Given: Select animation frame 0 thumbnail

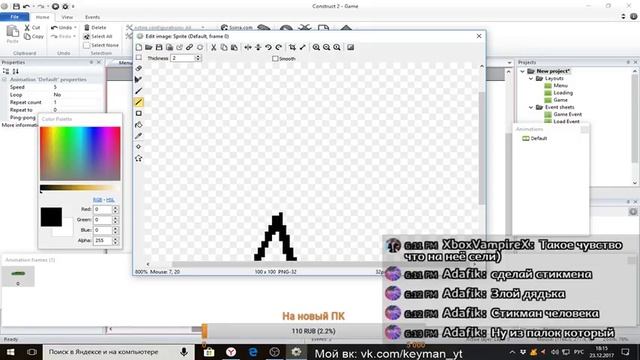Looking at the screenshot, I should point(18,276).
